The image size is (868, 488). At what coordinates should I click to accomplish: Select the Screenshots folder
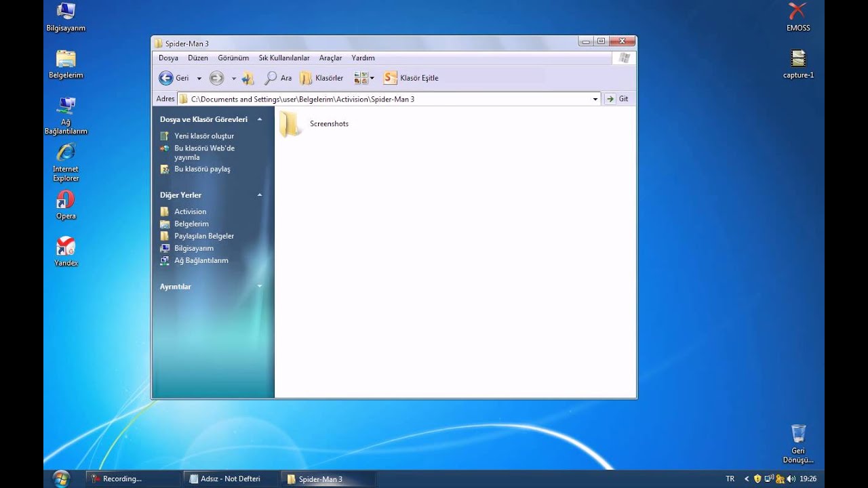(314, 124)
